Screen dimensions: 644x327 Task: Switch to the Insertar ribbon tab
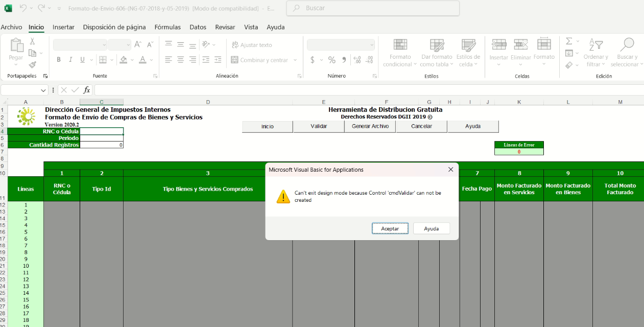coord(63,27)
